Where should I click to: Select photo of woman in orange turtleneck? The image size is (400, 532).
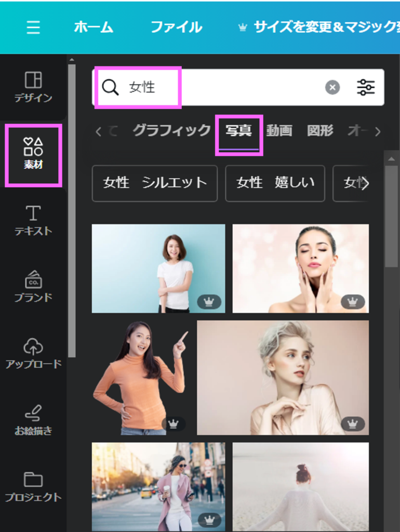139,378
